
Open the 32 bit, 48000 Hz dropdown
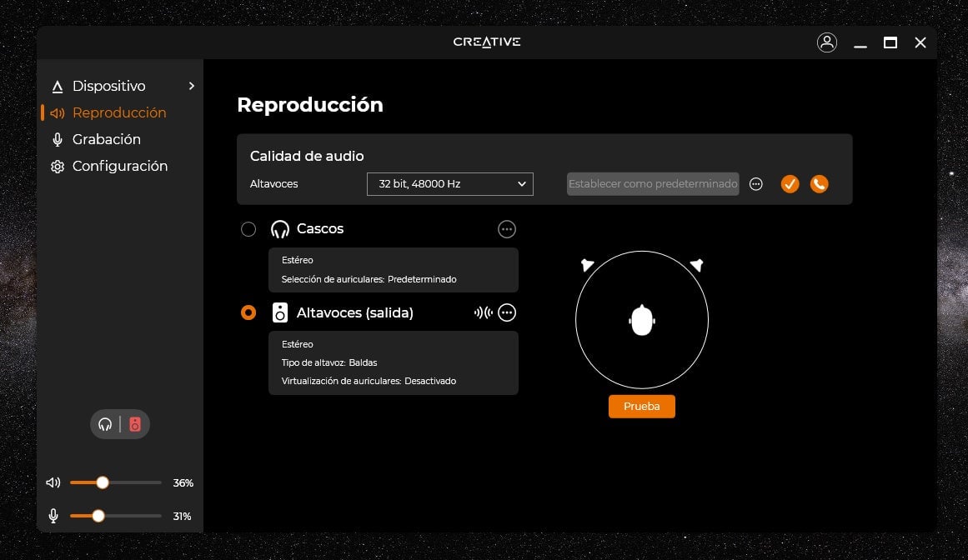(x=449, y=184)
